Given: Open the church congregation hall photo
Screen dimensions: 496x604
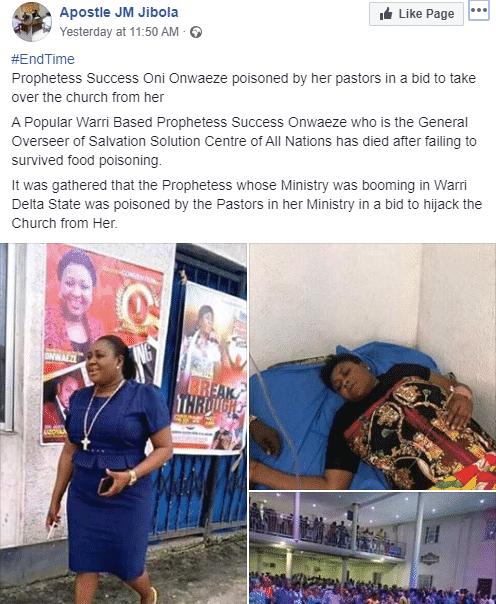Looking at the screenshot, I should pos(372,548).
